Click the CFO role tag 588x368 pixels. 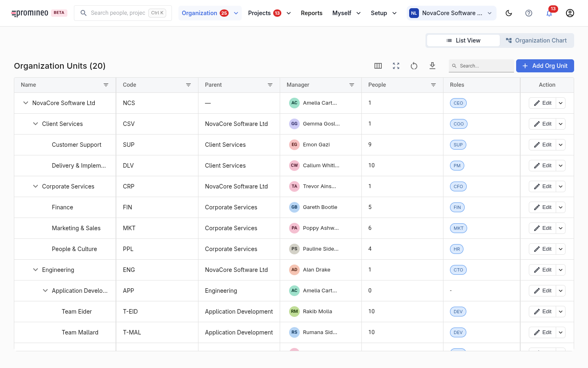click(x=458, y=186)
